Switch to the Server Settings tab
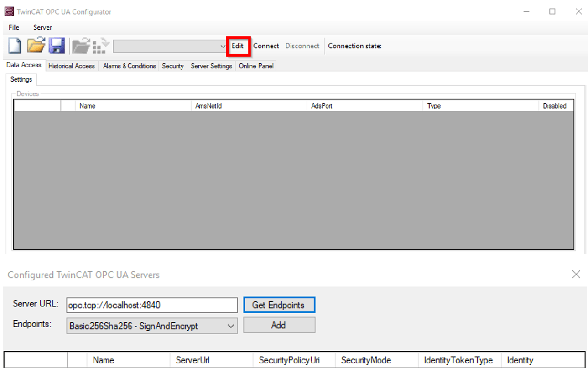 click(x=211, y=66)
